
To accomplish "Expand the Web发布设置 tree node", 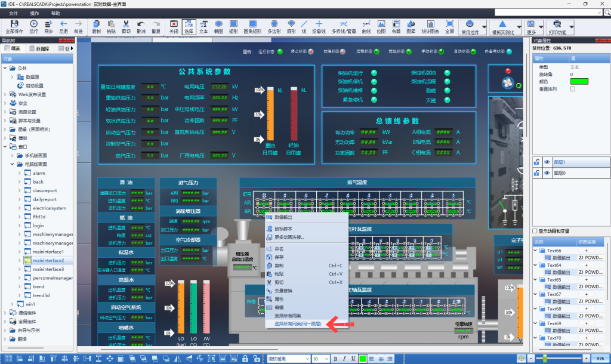I will [x=6, y=94].
